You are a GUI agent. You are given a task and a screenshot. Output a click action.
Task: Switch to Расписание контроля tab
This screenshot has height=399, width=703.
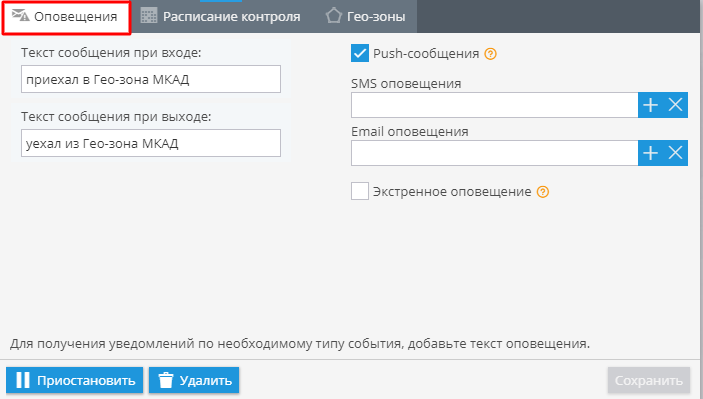[x=220, y=17]
